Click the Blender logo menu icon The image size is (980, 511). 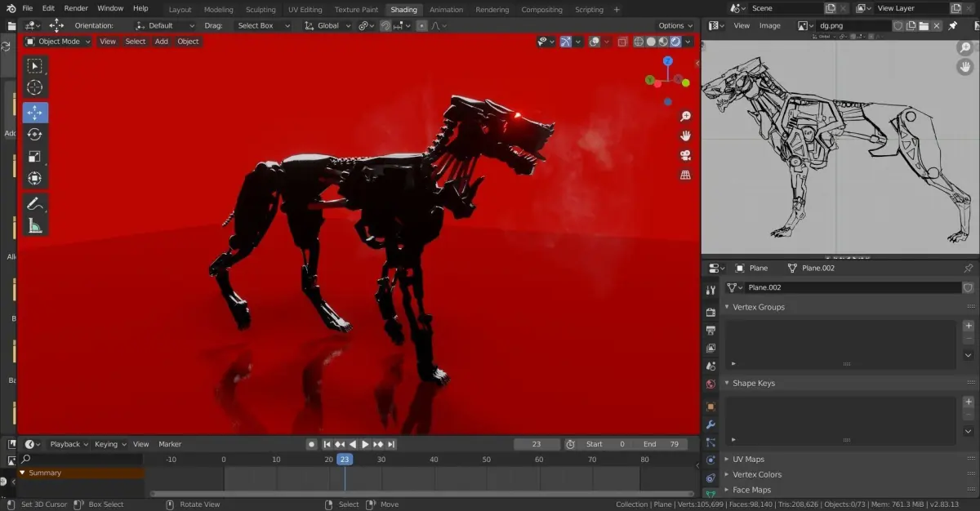coord(10,8)
